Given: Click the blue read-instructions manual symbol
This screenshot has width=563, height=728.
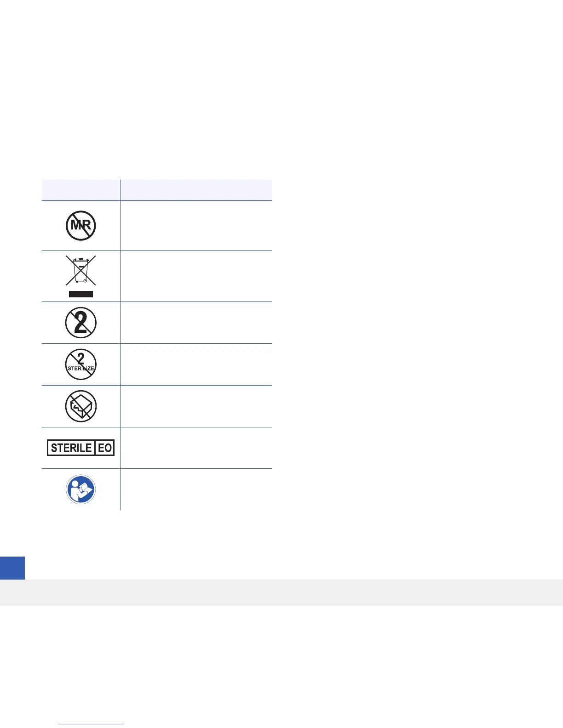Looking at the screenshot, I should [80, 489].
